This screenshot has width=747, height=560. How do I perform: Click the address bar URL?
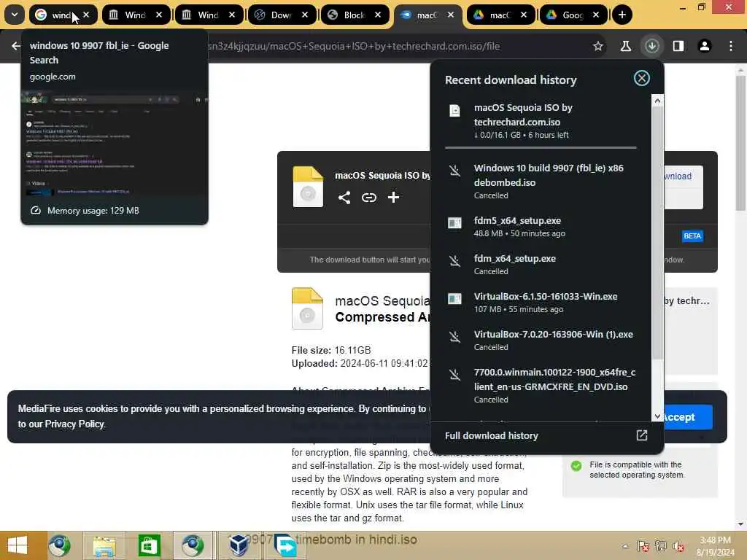(x=354, y=46)
